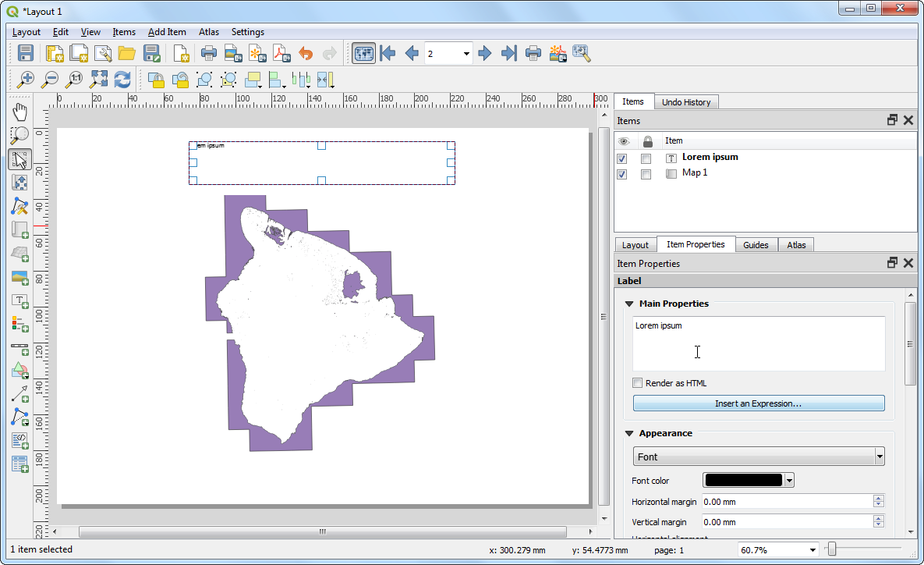Viewport: 924px width, 565px height.
Task: Switch to the Guides tab
Action: (756, 245)
